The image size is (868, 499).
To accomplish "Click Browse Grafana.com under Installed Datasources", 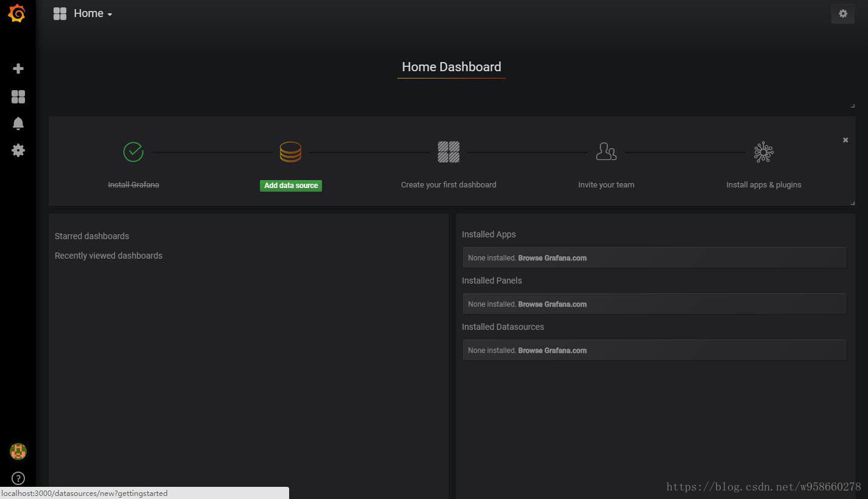I will (552, 351).
